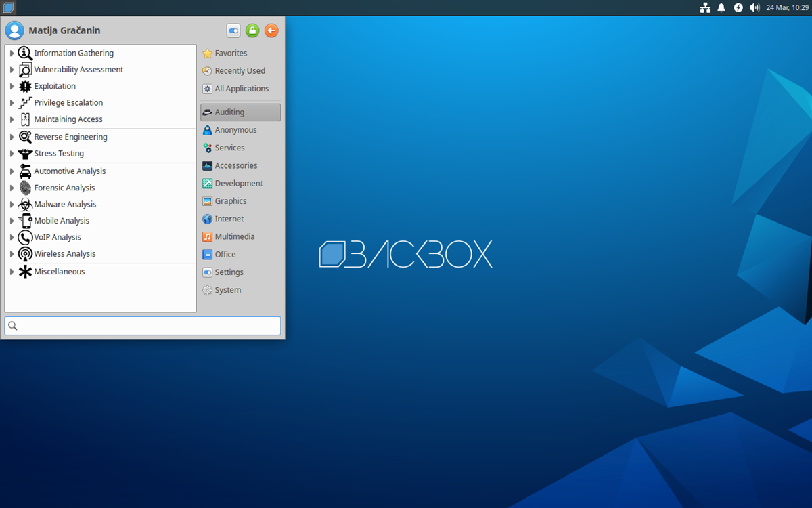Open settings via the blue switch button
The width and height of the screenshot is (812, 508).
(x=233, y=30)
